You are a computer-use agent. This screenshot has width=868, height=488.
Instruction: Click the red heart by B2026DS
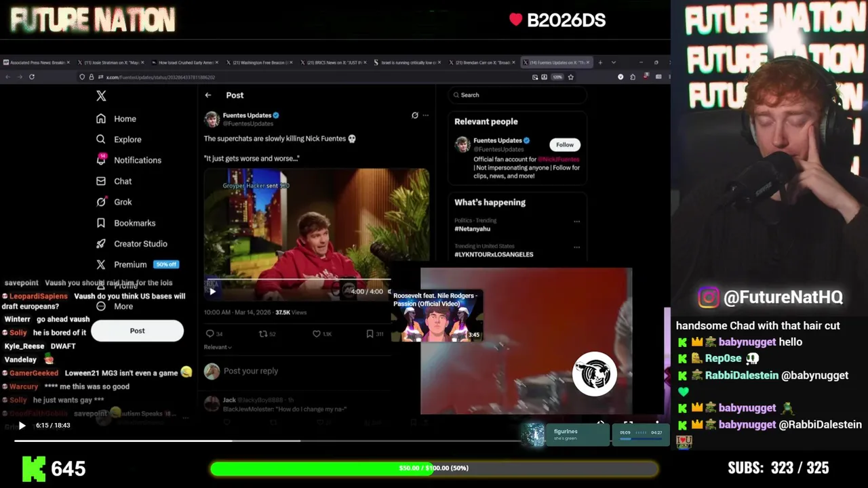click(516, 20)
